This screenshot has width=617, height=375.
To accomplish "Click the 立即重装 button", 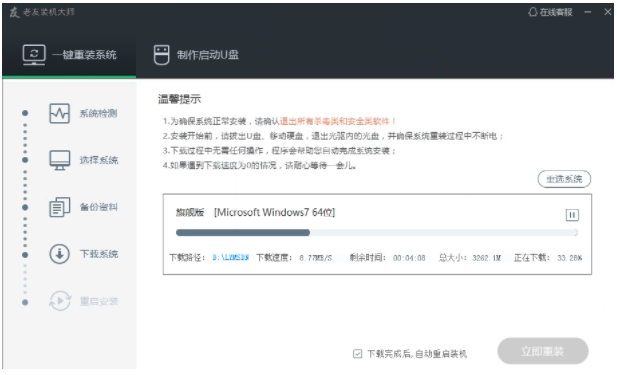I will 543,351.
